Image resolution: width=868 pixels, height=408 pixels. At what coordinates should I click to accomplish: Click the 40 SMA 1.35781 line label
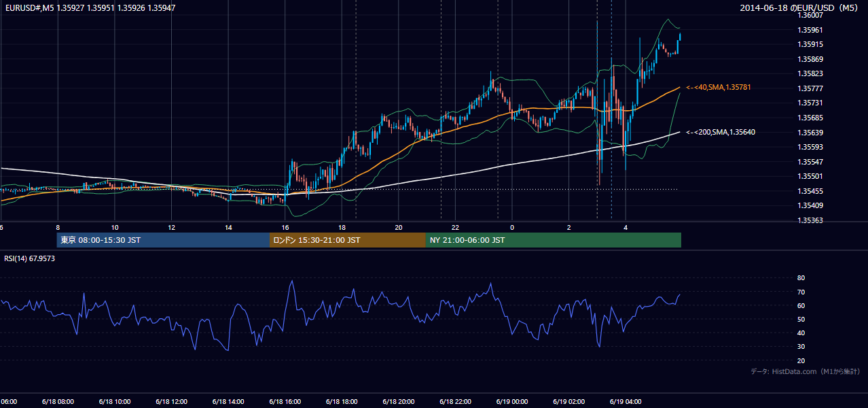coord(718,87)
